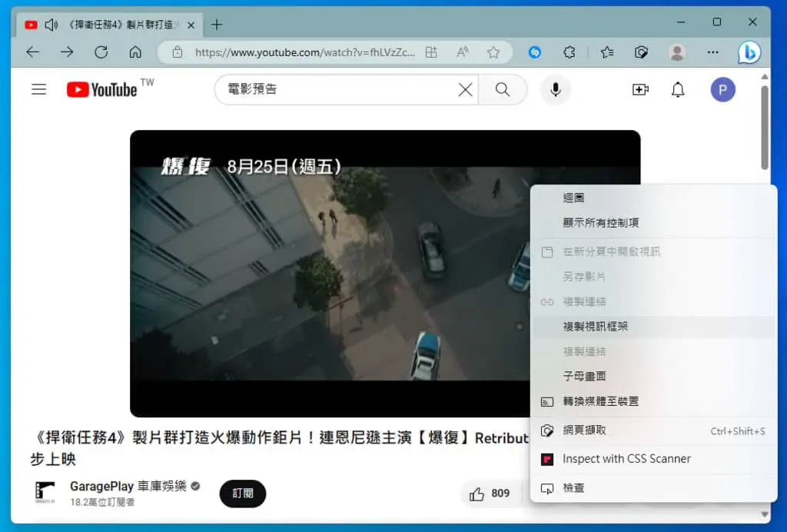Open the browser settings and more ellipsis menu
The width and height of the screenshot is (787, 532).
[x=712, y=52]
